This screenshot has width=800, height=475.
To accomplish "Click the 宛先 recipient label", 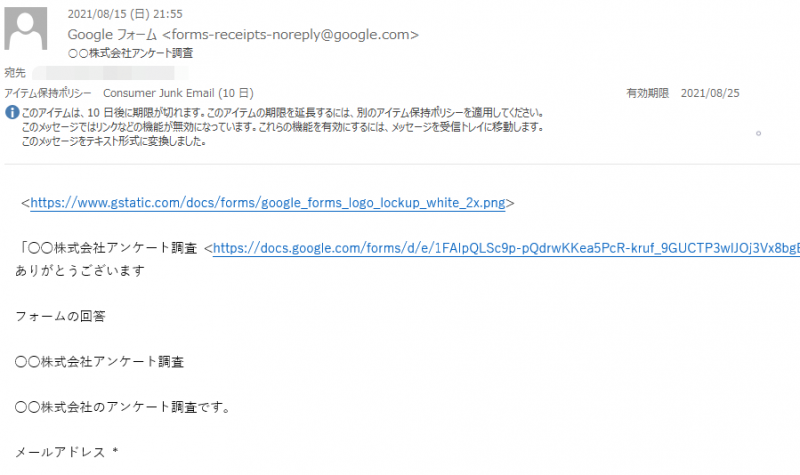I will tap(15, 73).
